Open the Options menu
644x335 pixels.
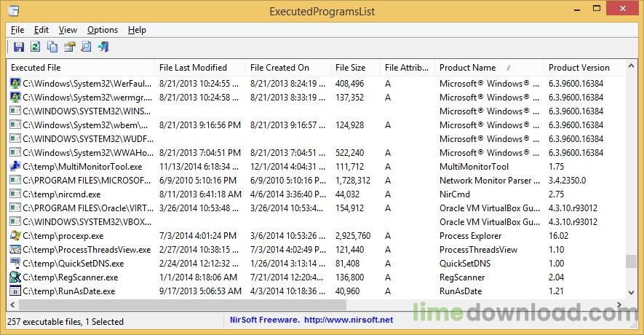point(103,30)
